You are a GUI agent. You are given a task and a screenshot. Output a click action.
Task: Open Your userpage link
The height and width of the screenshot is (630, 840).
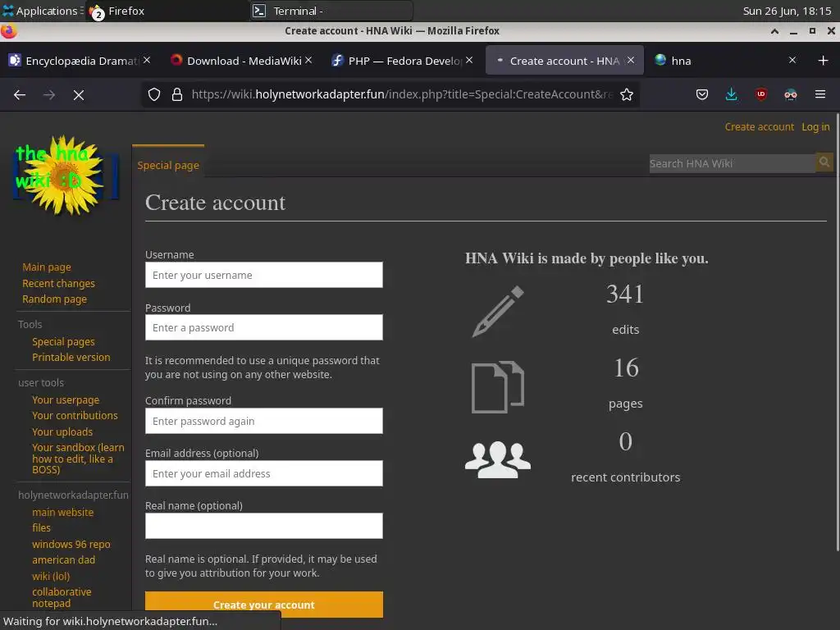coord(66,399)
